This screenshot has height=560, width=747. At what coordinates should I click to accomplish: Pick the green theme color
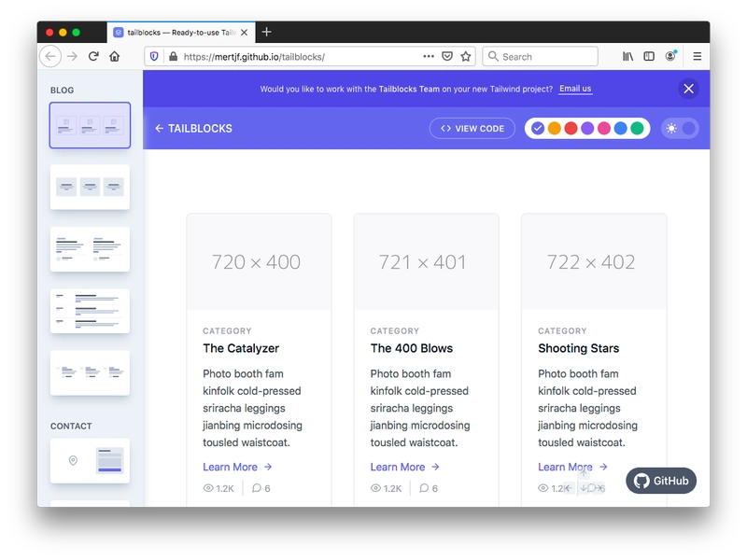pyautogui.click(x=637, y=129)
